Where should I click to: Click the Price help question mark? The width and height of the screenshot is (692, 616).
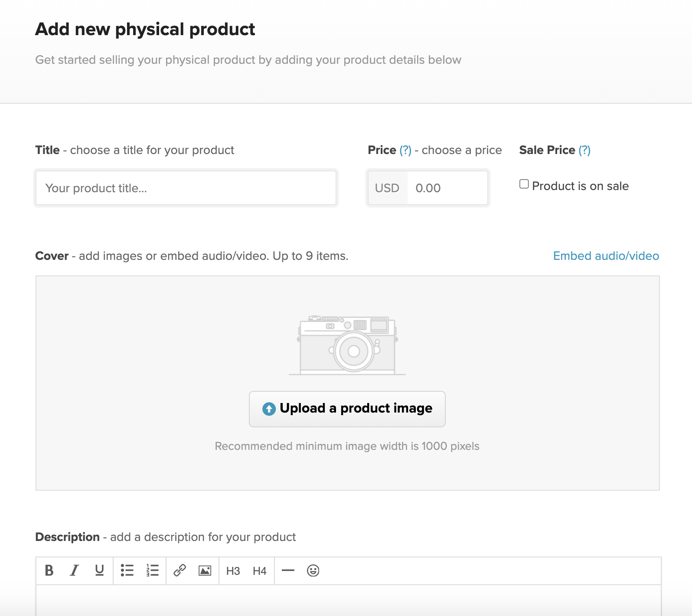(405, 150)
